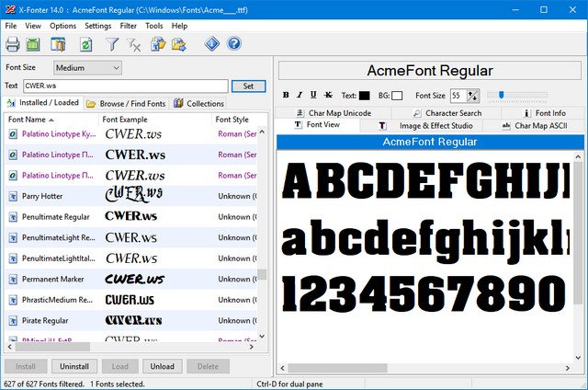Click the Clear filter funnel icon
This screenshot has height=390, width=588.
(x=134, y=44)
